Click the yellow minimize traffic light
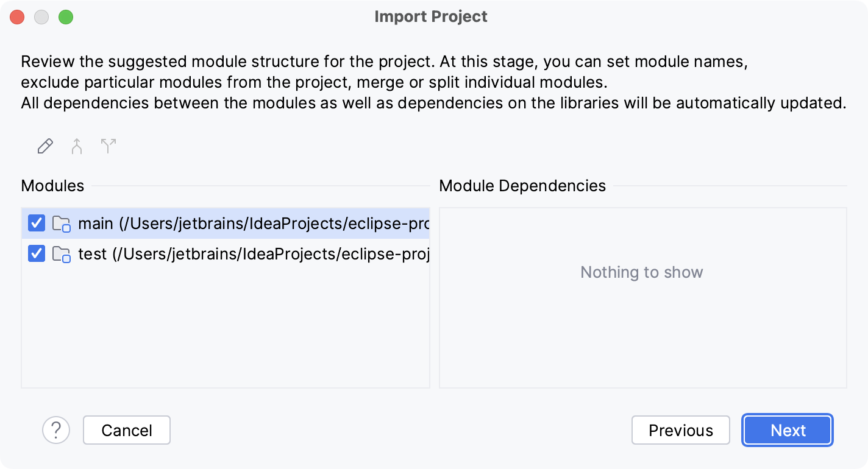Viewport: 868px width, 469px height. click(x=41, y=17)
